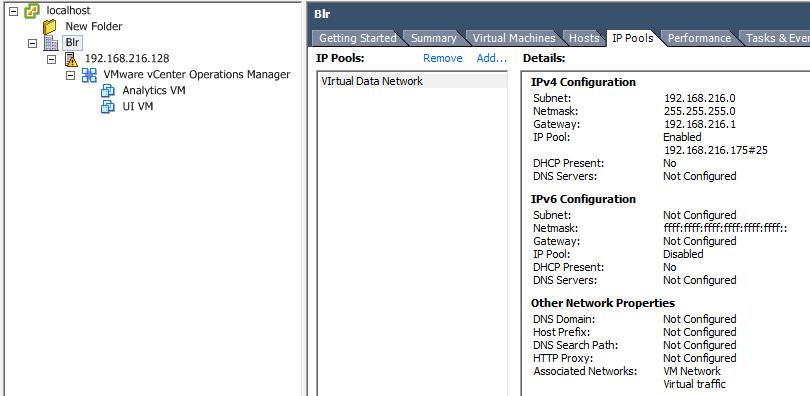This screenshot has width=810, height=396.
Task: Select VIrtual Data Network in pool list
Action: [x=412, y=81]
